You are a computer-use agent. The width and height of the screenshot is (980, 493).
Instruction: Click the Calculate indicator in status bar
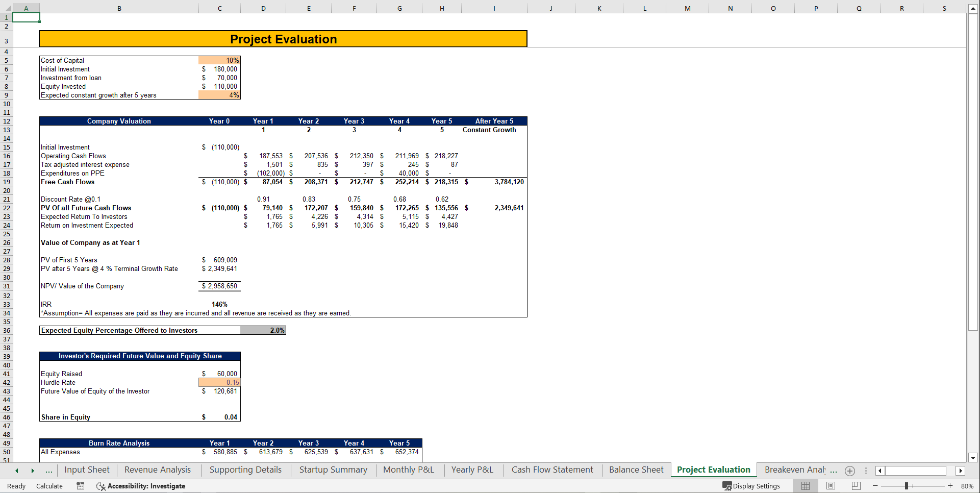pyautogui.click(x=49, y=486)
